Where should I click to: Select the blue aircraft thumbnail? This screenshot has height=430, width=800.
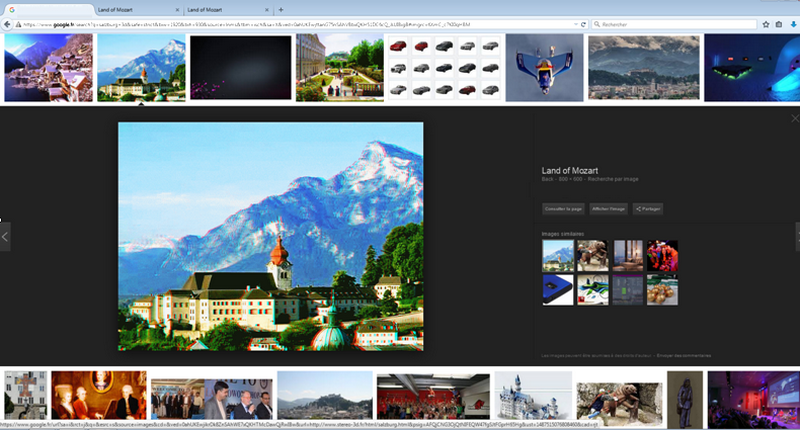(544, 67)
